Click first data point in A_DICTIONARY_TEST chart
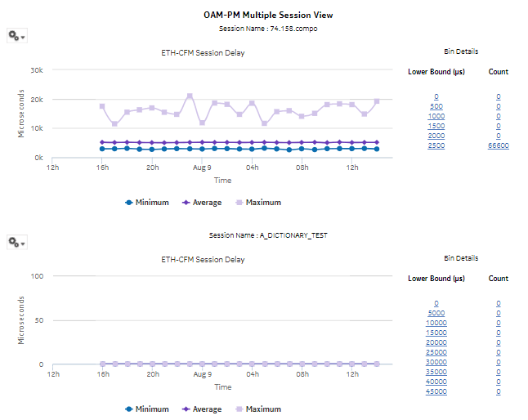This screenshot has width=528, height=420. point(103,364)
